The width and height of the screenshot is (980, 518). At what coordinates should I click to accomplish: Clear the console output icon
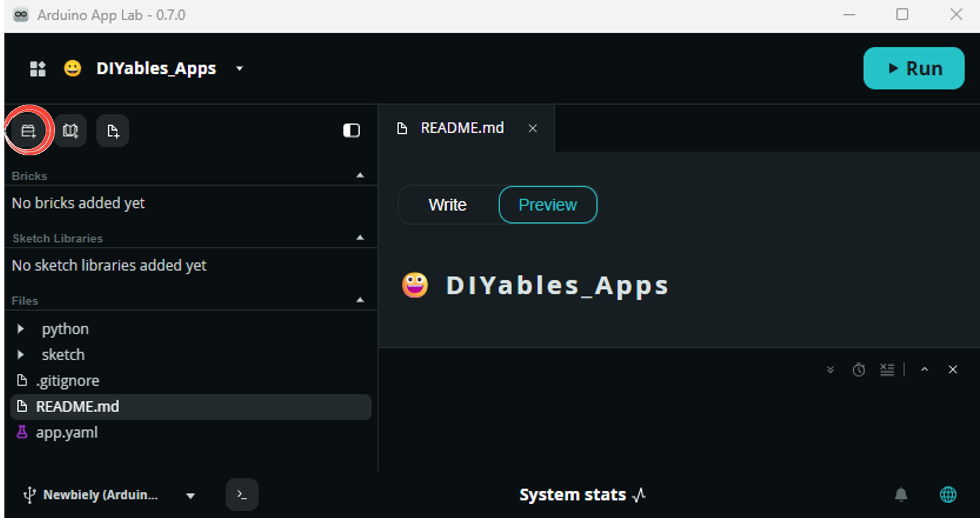coord(887,369)
